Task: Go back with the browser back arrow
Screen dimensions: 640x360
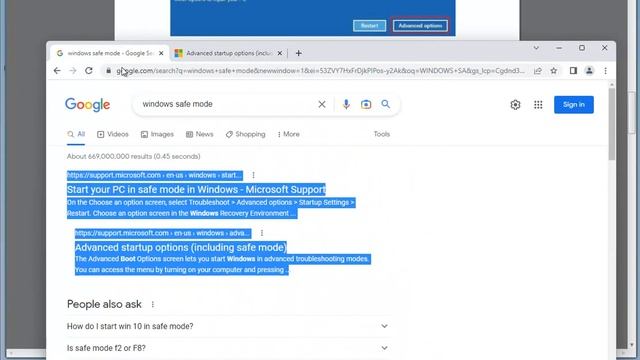Action: [x=57, y=71]
